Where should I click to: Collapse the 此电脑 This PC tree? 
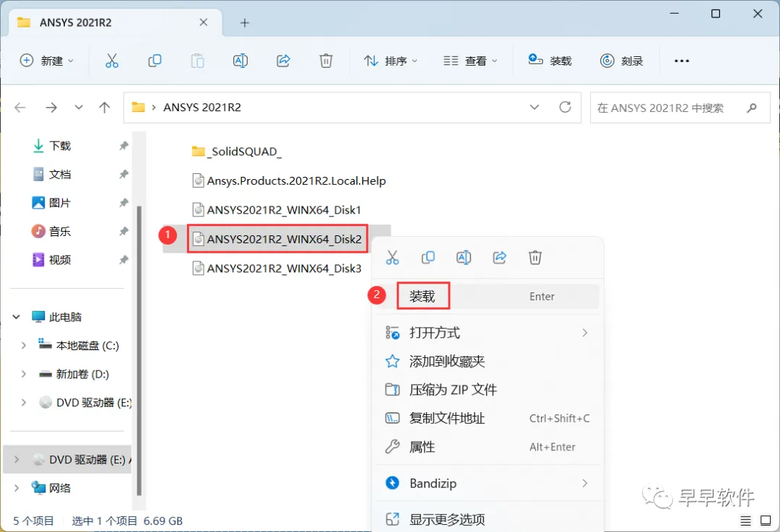[17, 317]
